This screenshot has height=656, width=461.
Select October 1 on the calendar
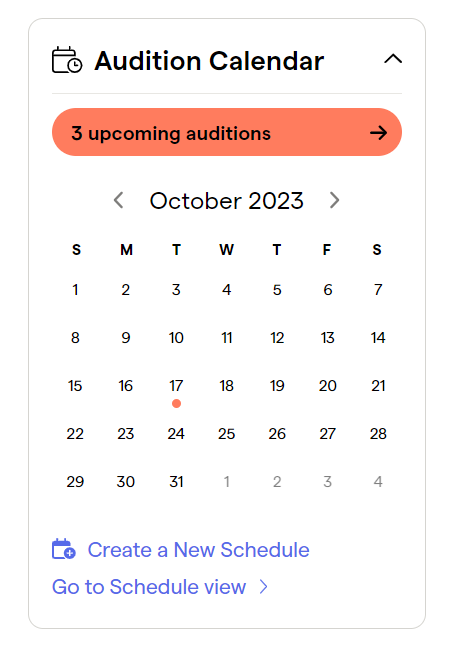coord(75,290)
